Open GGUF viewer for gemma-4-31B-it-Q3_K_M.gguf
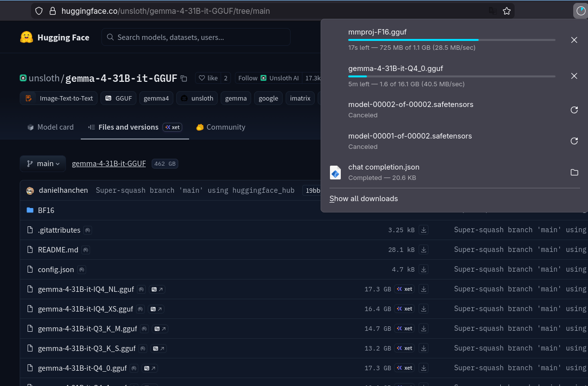The width and height of the screenshot is (588, 386). pyautogui.click(x=160, y=329)
